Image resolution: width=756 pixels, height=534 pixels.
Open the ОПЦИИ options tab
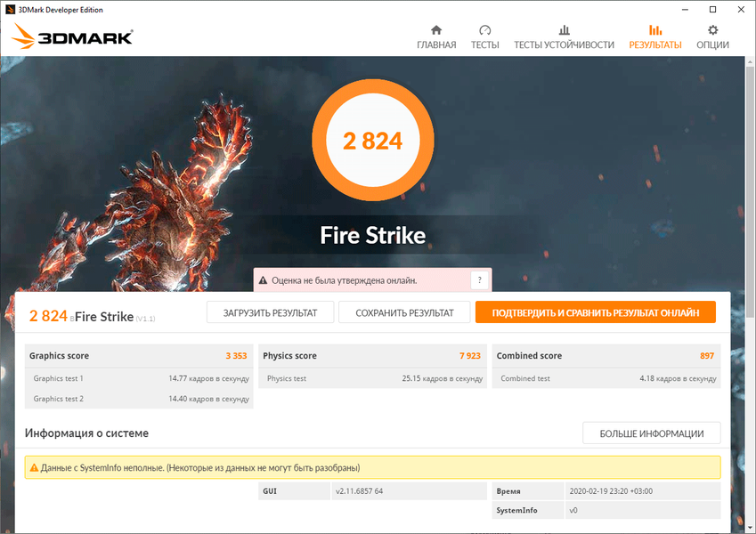pos(712,37)
